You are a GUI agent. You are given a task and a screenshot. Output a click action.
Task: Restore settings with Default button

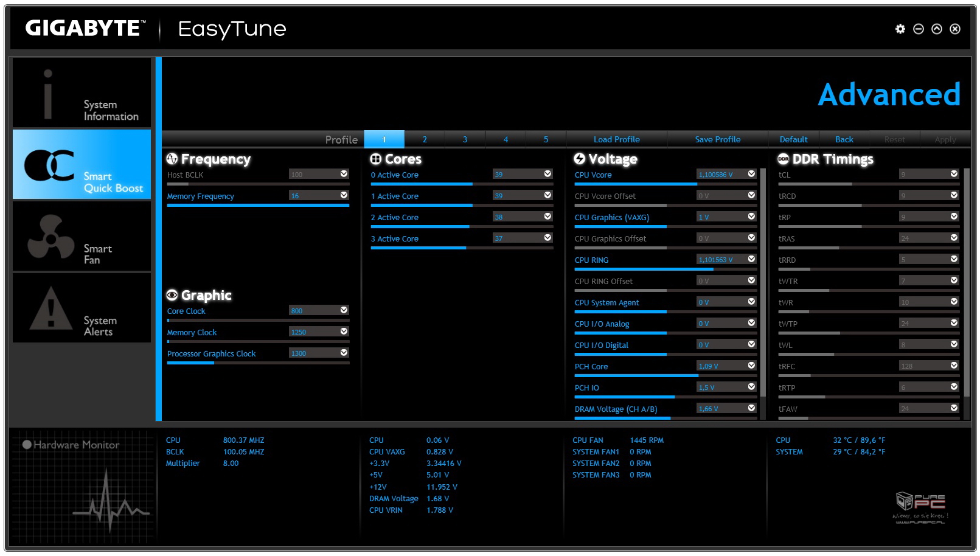click(794, 139)
